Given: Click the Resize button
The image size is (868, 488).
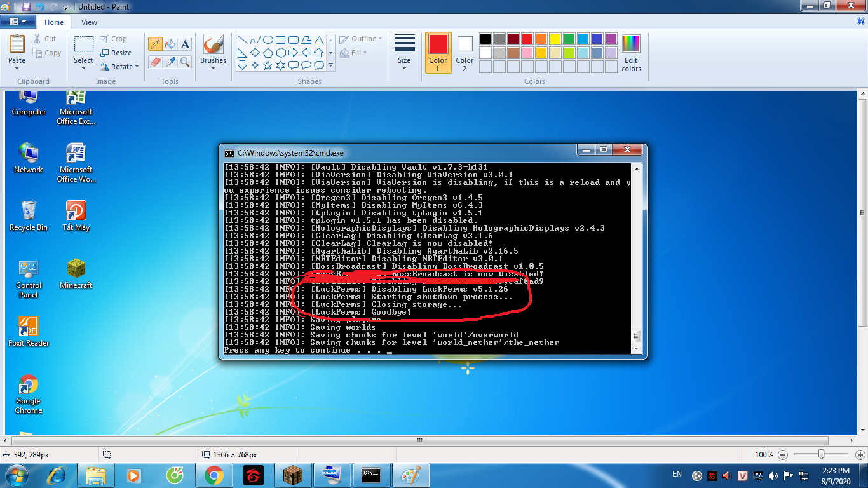Looking at the screenshot, I should point(116,53).
